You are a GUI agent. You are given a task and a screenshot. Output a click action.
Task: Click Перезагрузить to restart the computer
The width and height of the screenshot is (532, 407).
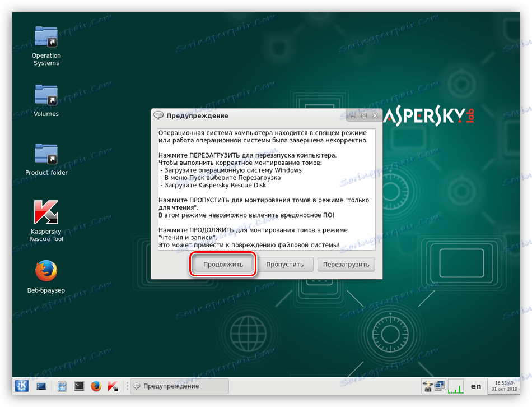pos(346,264)
